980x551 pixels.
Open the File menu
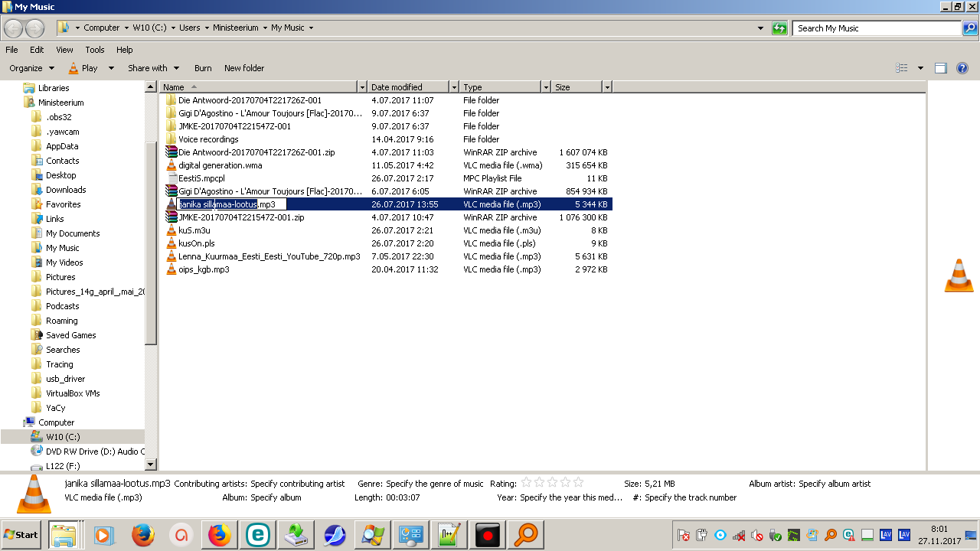pyautogui.click(x=11, y=50)
